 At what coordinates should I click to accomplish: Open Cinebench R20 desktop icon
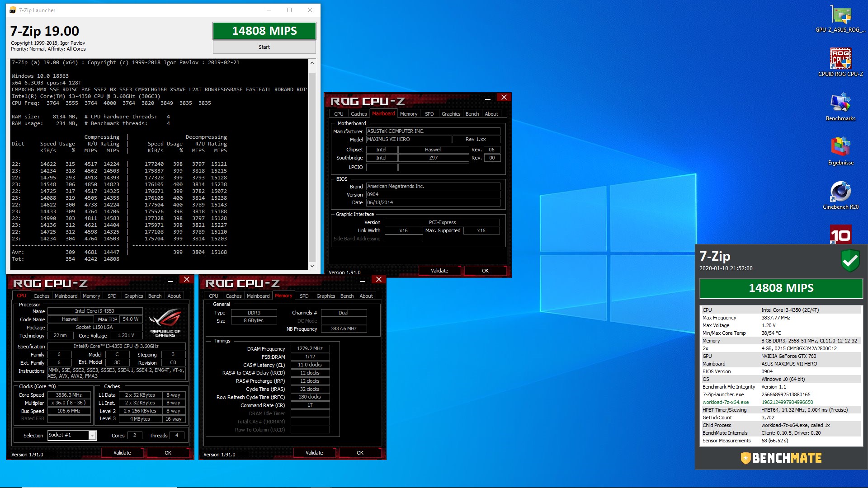[840, 195]
